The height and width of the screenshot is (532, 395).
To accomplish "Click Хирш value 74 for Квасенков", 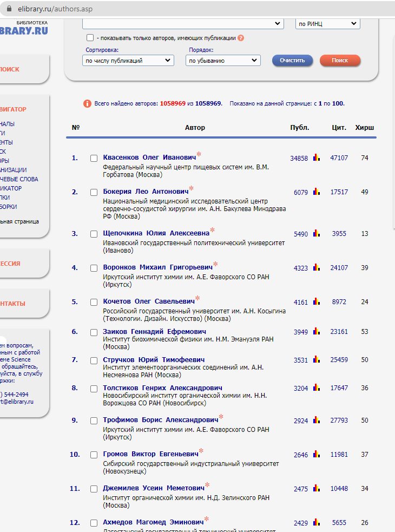I will click(x=365, y=158).
